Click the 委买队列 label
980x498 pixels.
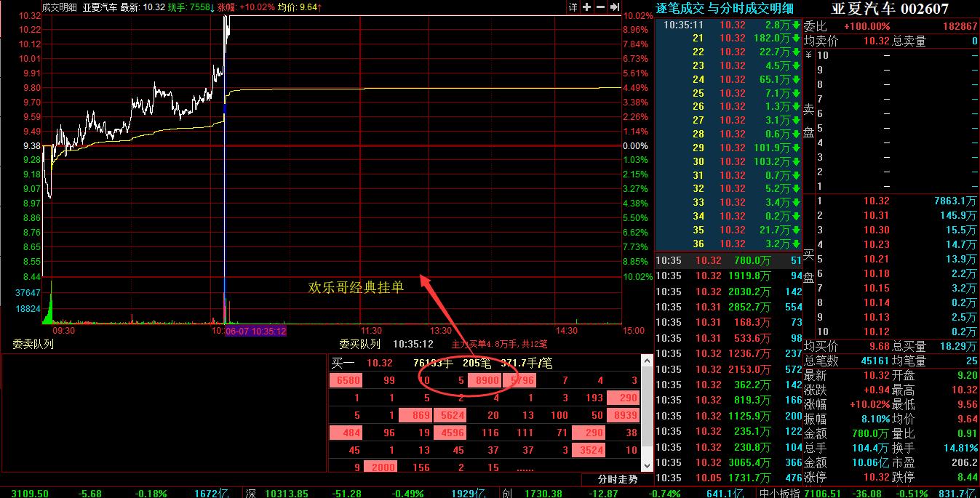coord(359,344)
